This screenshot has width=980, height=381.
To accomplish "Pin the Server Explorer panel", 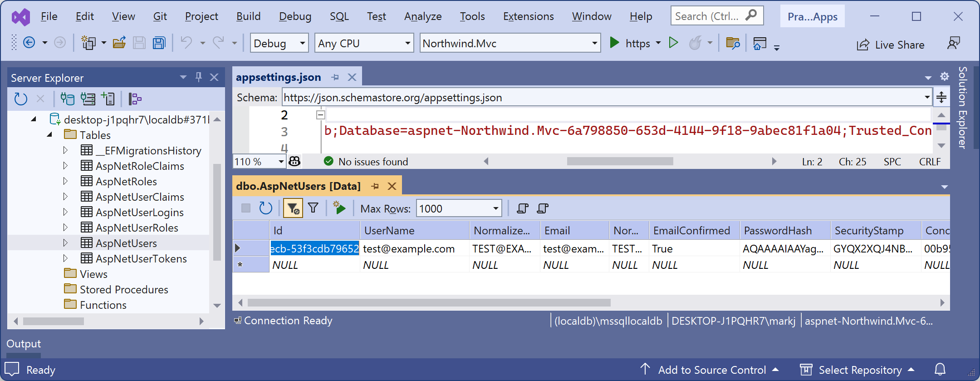I will coord(198,77).
